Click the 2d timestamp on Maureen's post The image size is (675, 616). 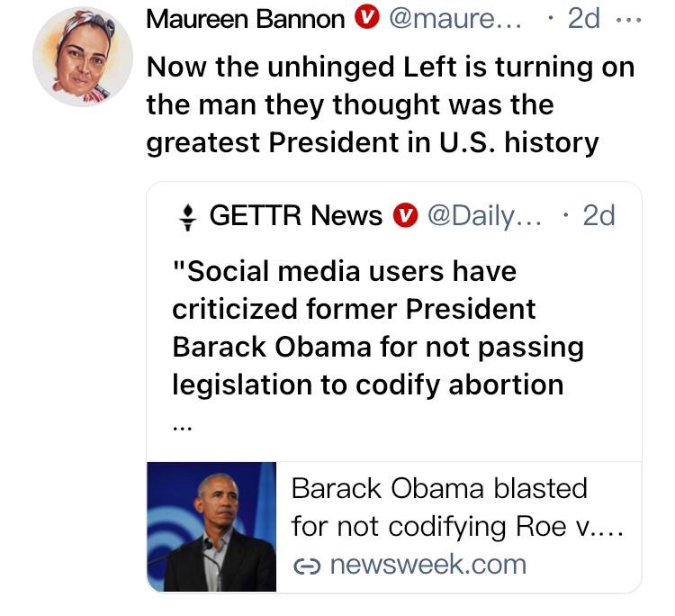tap(584, 19)
